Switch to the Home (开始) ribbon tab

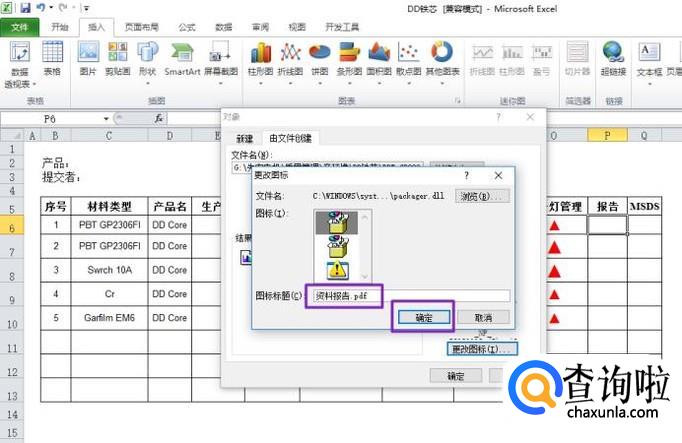click(60, 27)
